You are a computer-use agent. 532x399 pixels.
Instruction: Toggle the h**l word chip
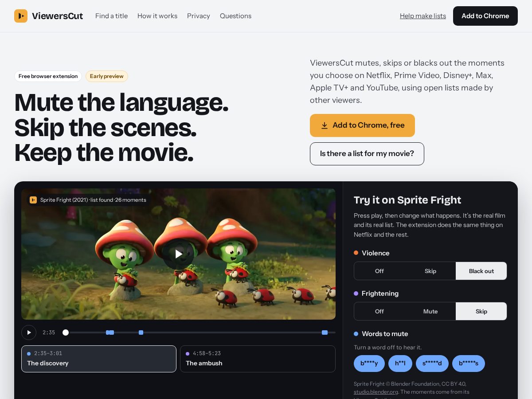point(400,364)
